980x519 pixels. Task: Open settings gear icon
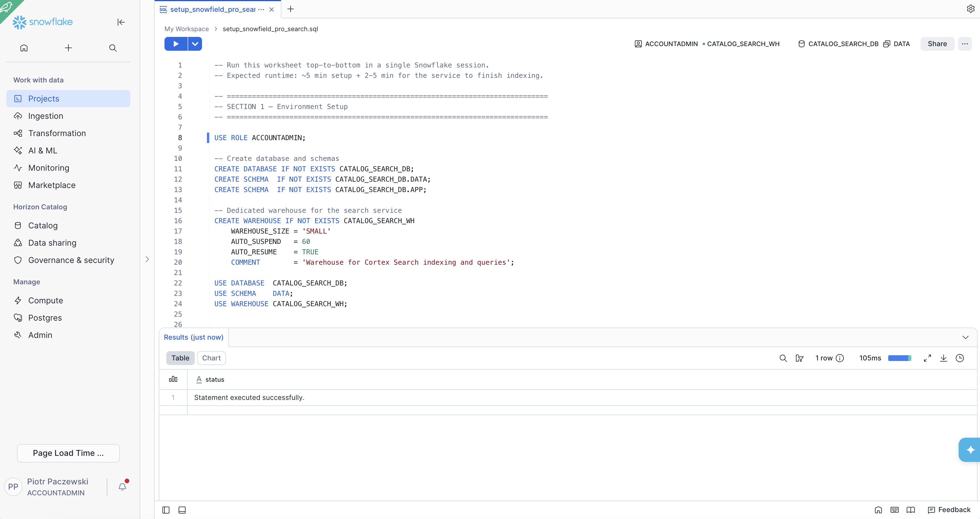970,9
